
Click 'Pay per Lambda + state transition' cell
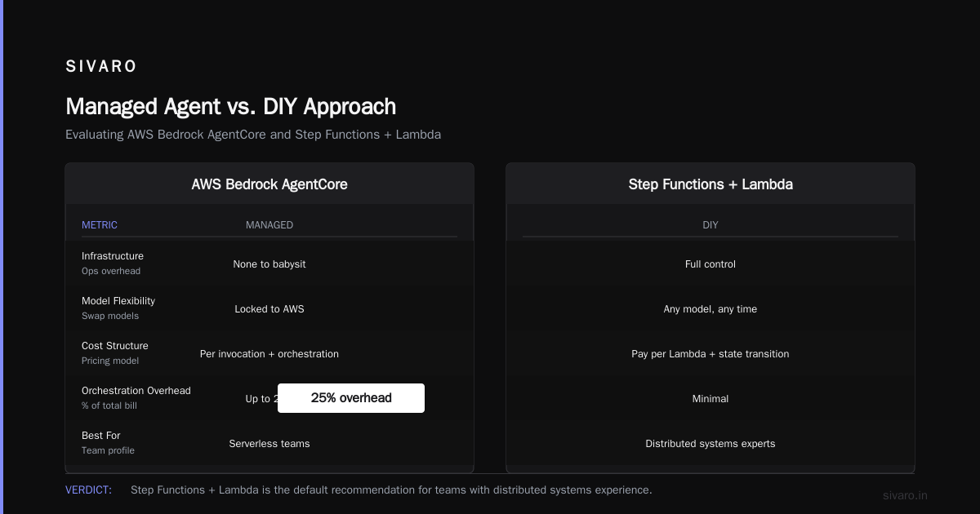pyautogui.click(x=710, y=354)
